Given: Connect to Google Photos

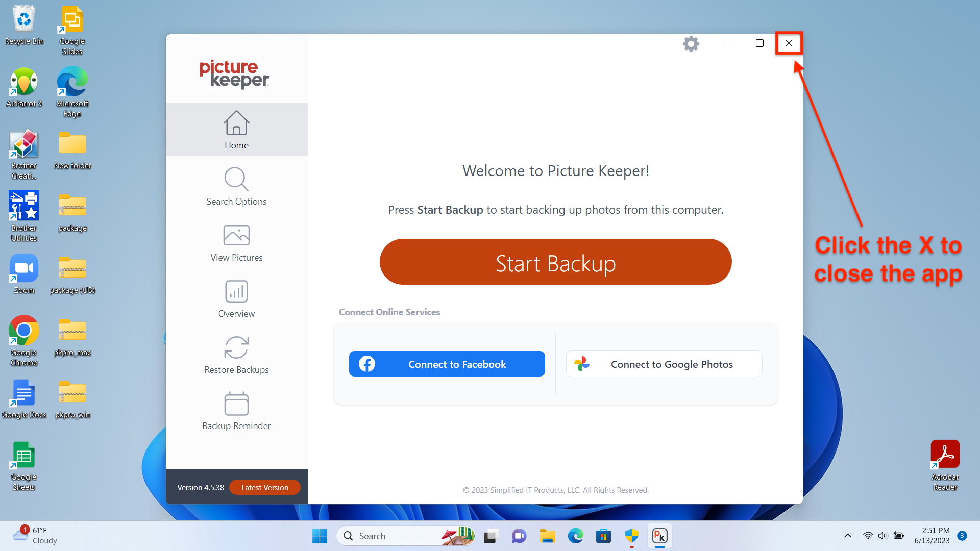Looking at the screenshot, I should (664, 364).
